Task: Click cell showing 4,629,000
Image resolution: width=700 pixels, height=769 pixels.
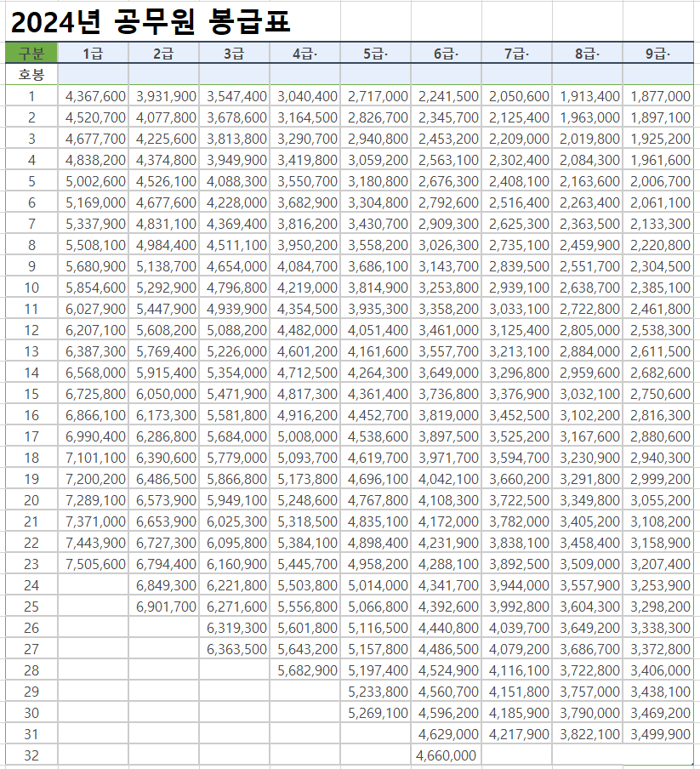Action: tap(446, 734)
